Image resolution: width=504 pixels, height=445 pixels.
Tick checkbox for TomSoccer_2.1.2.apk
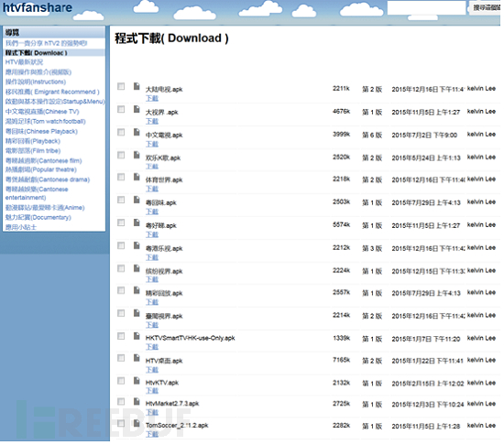pyautogui.click(x=121, y=424)
